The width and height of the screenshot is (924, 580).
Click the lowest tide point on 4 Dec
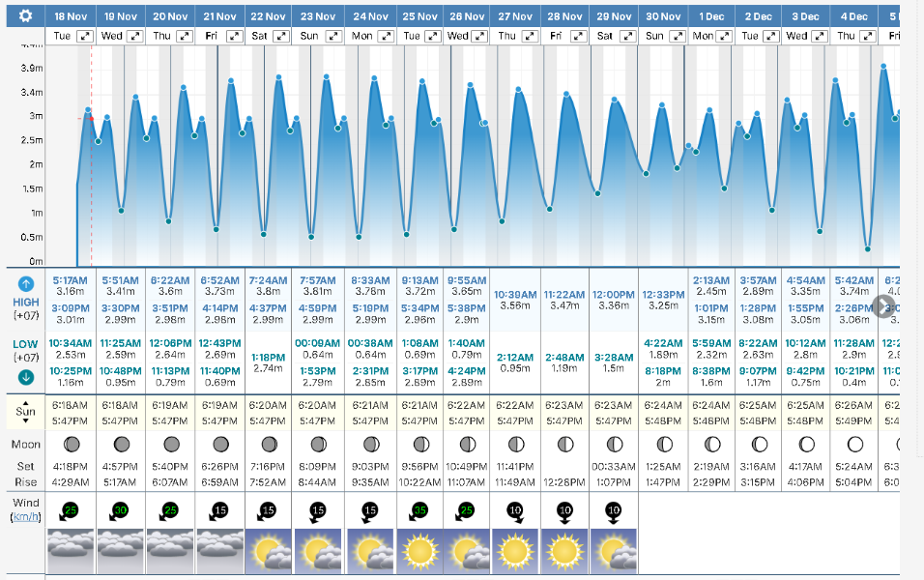[868, 248]
